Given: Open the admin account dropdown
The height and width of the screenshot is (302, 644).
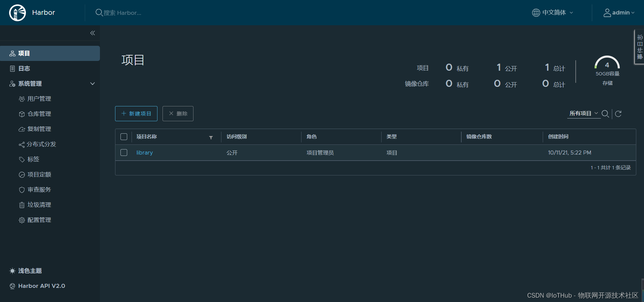Looking at the screenshot, I should coord(619,13).
